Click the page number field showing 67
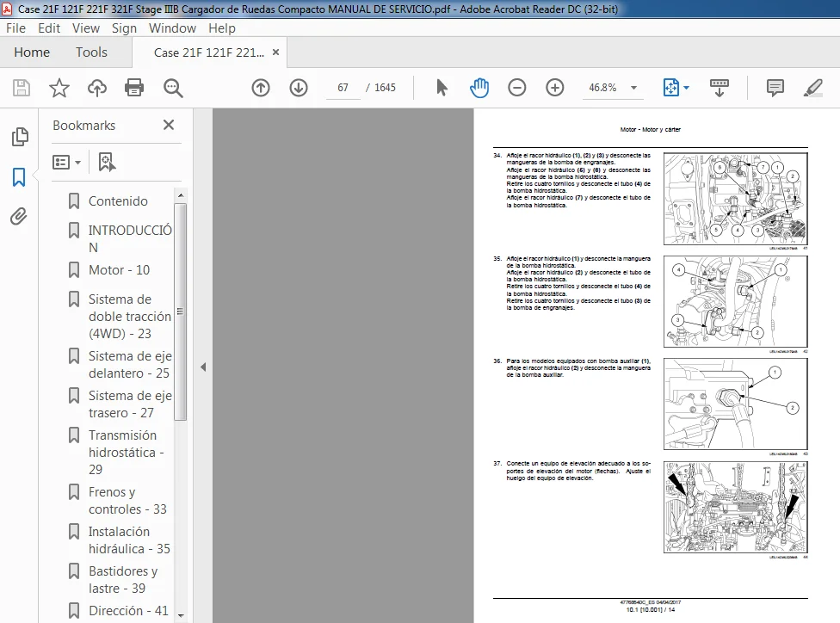The width and height of the screenshot is (840, 623). tap(343, 88)
